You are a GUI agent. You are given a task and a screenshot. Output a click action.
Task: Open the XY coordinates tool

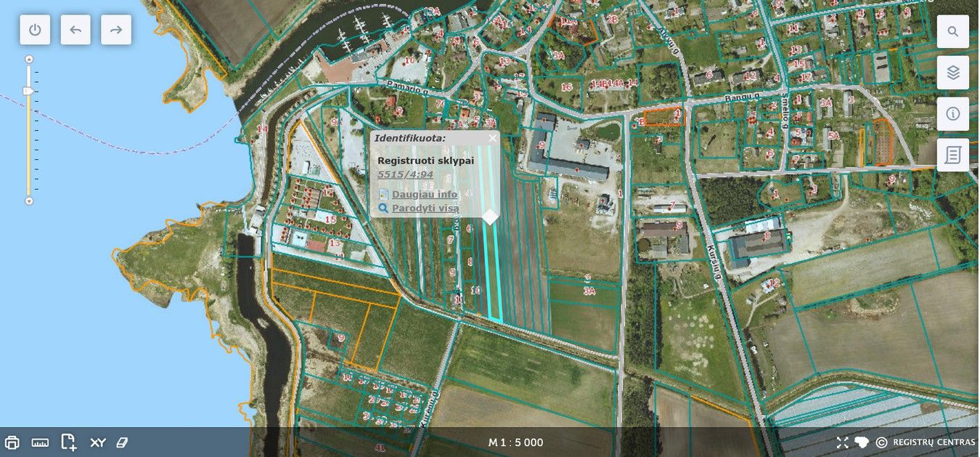97,442
